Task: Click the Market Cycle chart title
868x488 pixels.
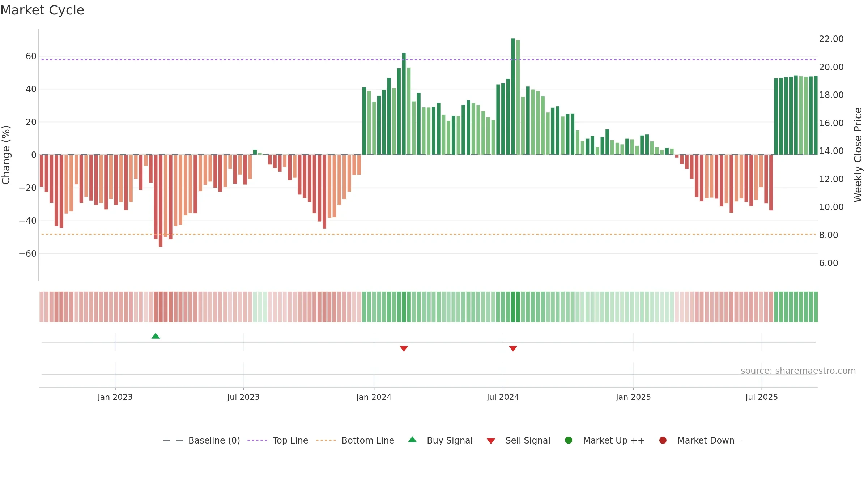Action: coord(42,10)
